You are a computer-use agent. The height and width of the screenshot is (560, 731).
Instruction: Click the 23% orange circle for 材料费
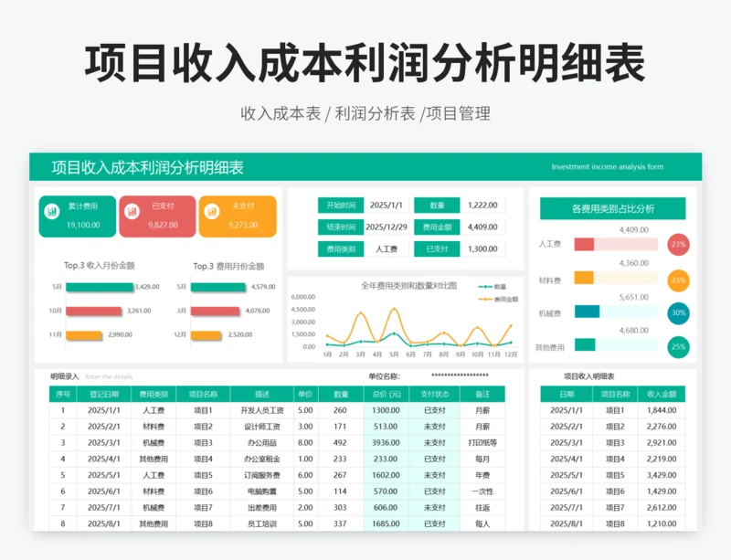pos(678,280)
